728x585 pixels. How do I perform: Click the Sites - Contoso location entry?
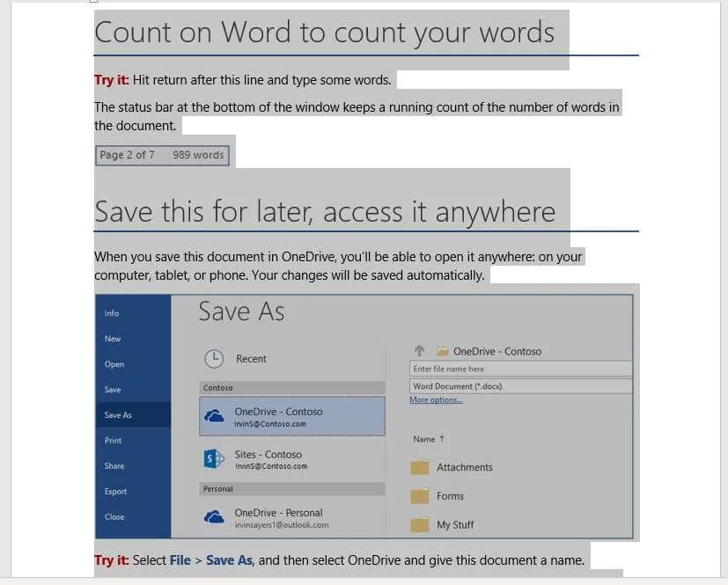(x=292, y=459)
